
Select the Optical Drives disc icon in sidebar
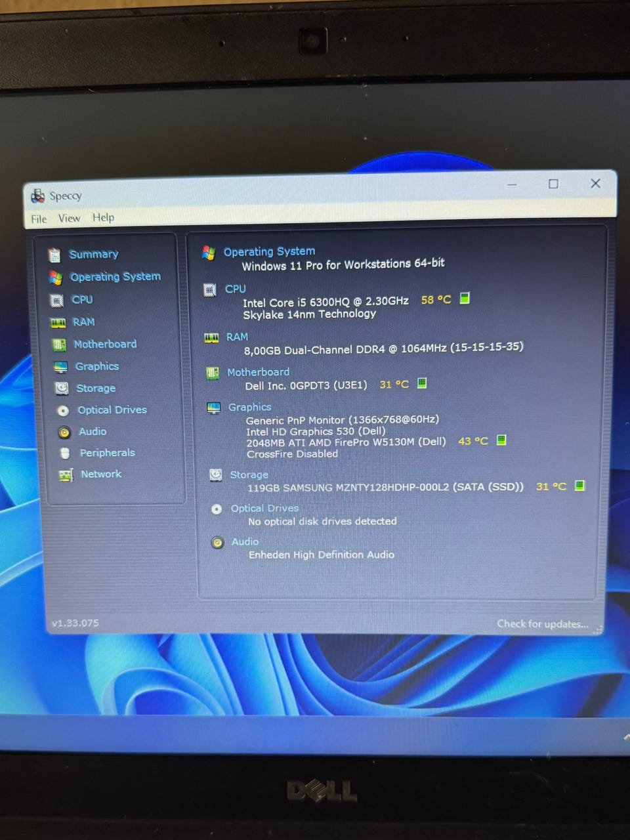[63, 411]
